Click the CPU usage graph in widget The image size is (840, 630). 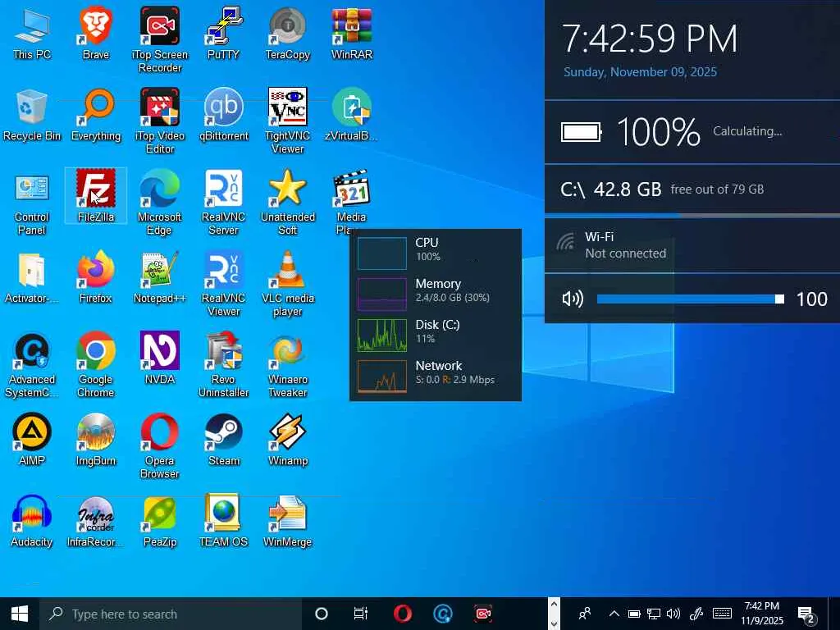(382, 253)
